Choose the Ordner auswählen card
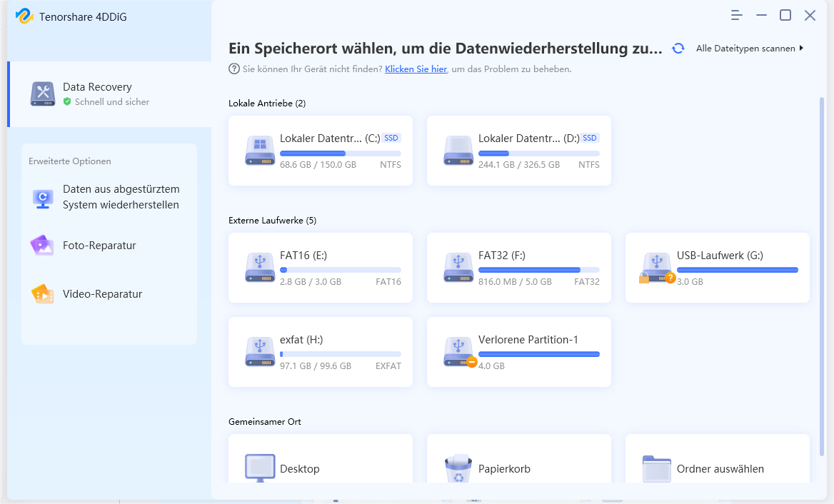The height and width of the screenshot is (504, 834). 718,459
